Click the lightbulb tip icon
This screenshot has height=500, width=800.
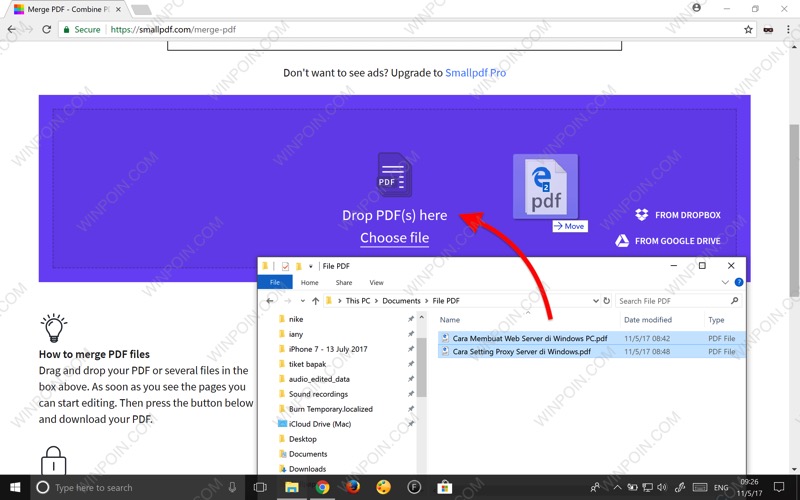point(54,328)
